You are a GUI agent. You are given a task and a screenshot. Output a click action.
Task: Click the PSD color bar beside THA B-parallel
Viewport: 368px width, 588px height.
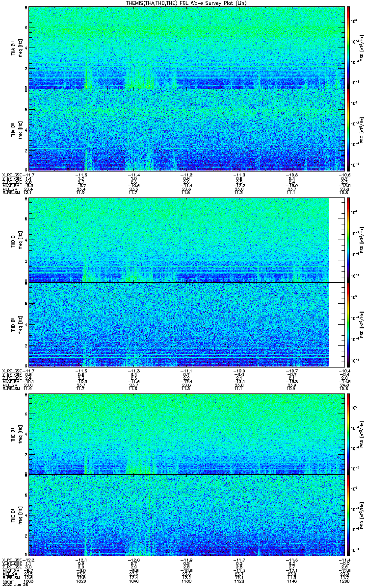[349, 130]
